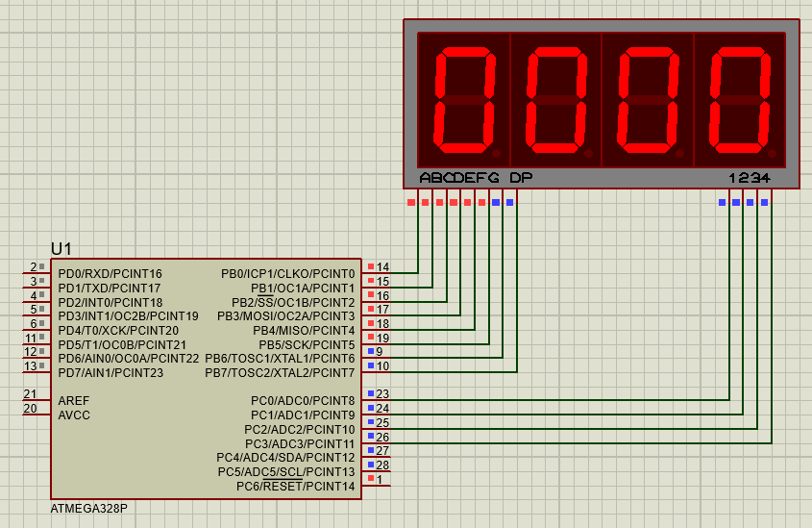Click the PD7/AIN1/PCINT23 pin label
Image resolution: width=812 pixels, height=528 pixels.
point(111,372)
